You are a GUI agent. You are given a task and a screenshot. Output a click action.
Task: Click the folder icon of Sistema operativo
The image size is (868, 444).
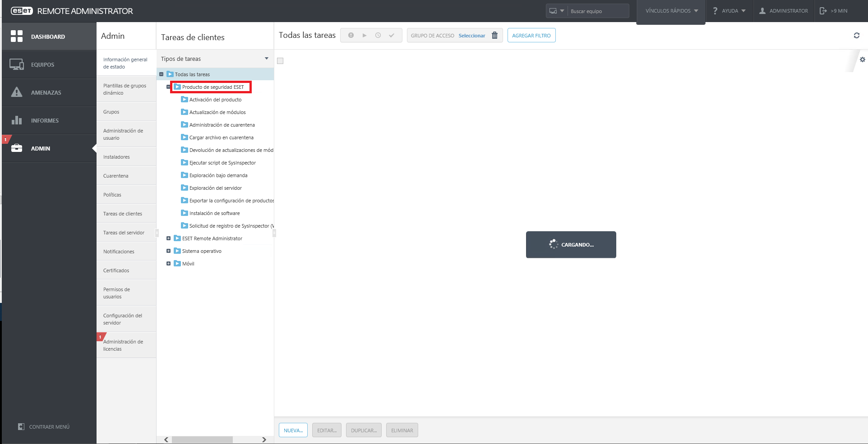click(177, 251)
